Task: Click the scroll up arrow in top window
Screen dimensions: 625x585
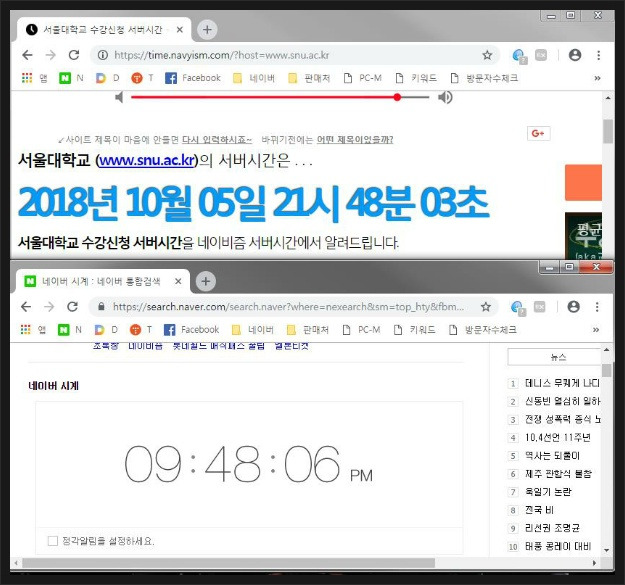Action: tap(607, 98)
